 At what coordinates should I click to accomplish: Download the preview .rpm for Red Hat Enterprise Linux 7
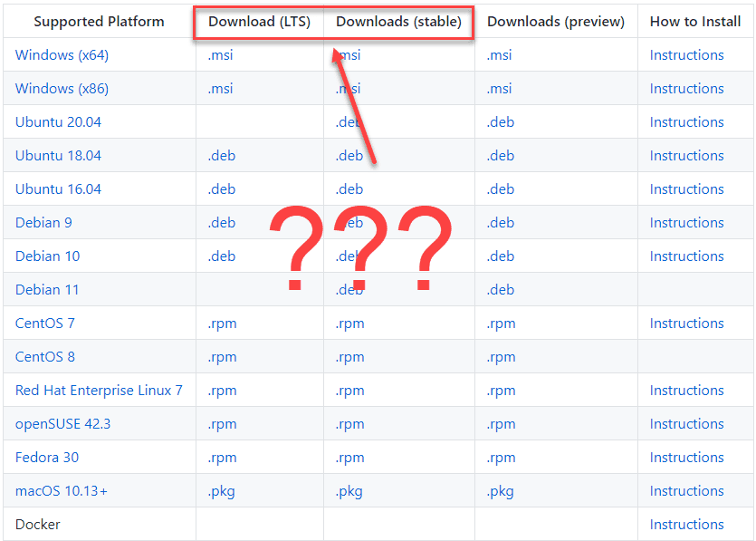[x=501, y=391]
